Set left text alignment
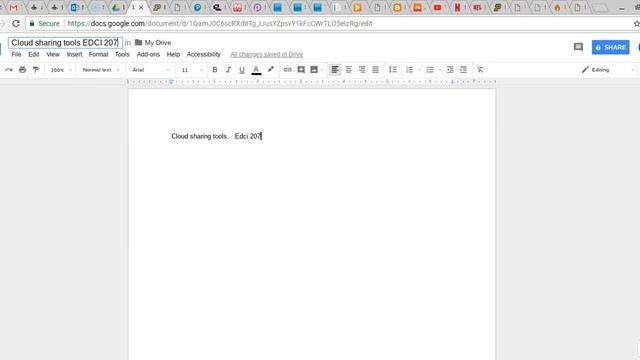Screen dimensions: 640x360 point(335,70)
